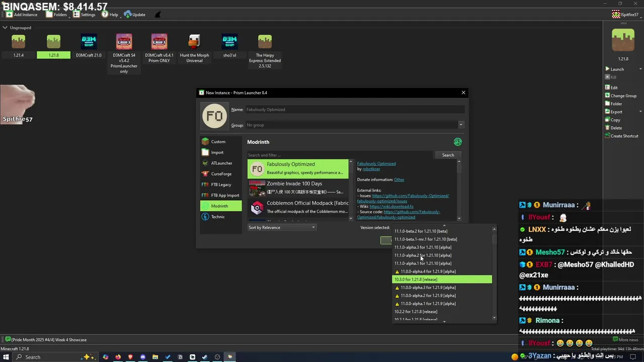Expand the Export options arrow
644x362 pixels.
[x=640, y=112]
